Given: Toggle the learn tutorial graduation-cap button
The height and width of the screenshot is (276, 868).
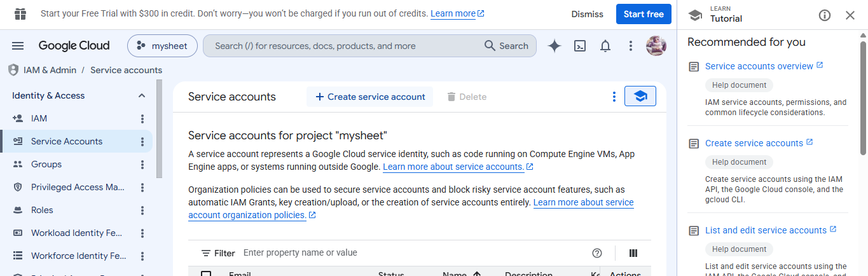Looking at the screenshot, I should [x=640, y=97].
